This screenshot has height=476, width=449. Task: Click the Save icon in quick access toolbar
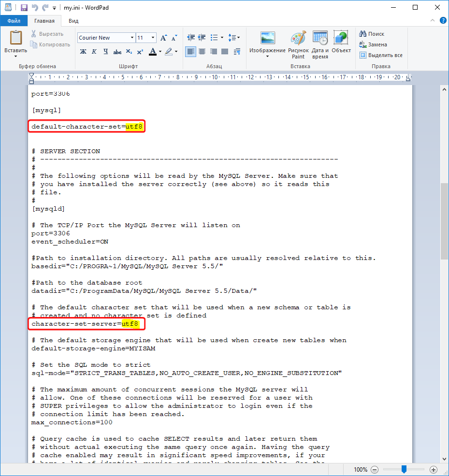coord(24,8)
